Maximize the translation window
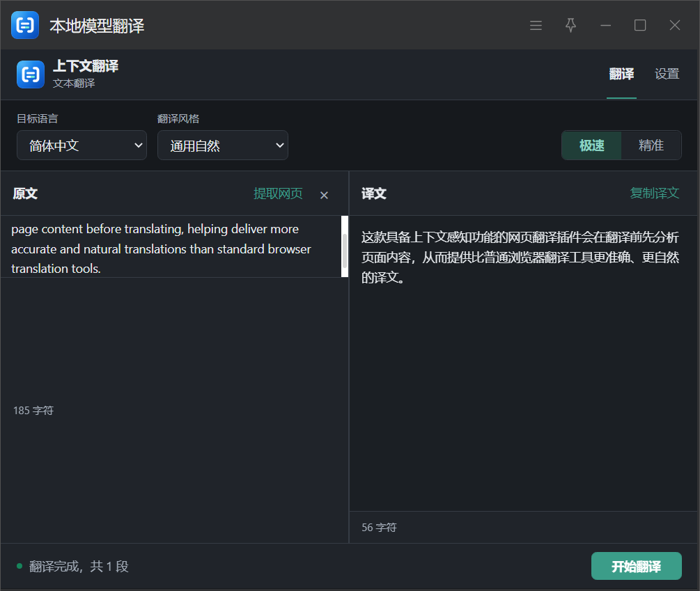 tap(640, 26)
